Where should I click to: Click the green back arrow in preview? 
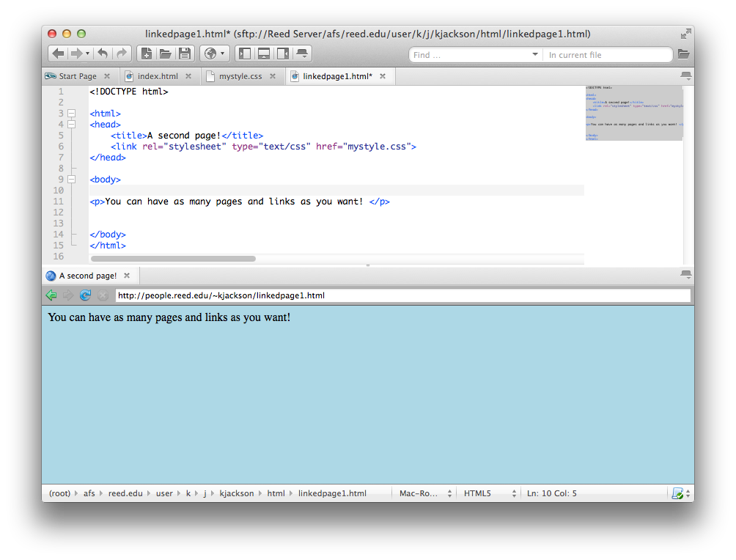coord(51,295)
